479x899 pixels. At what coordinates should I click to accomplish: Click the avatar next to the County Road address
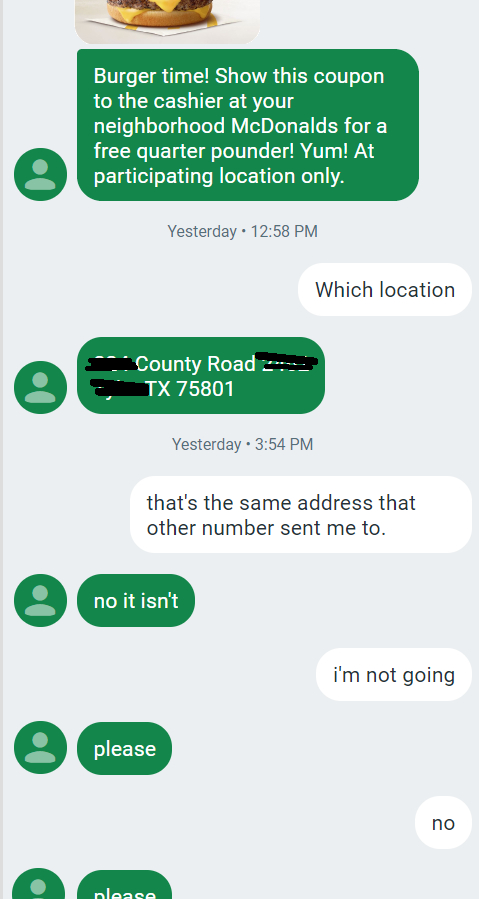(40, 387)
